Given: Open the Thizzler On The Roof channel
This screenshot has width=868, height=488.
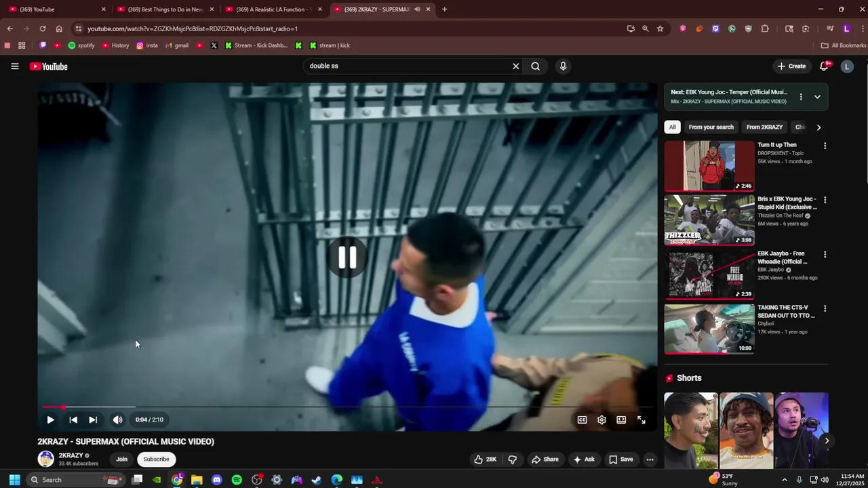Looking at the screenshot, I should (781, 216).
